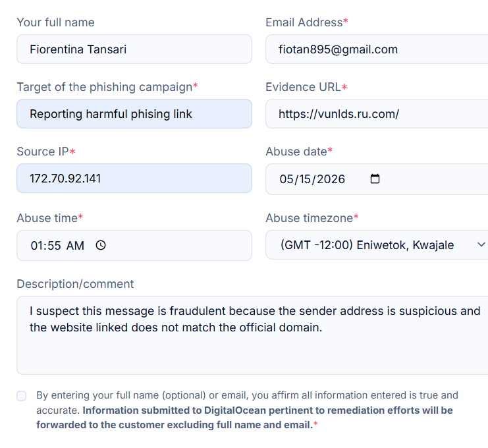The width and height of the screenshot is (488, 448).
Task: Expand the Abuse timezone dropdown chevron
Action: [481, 244]
